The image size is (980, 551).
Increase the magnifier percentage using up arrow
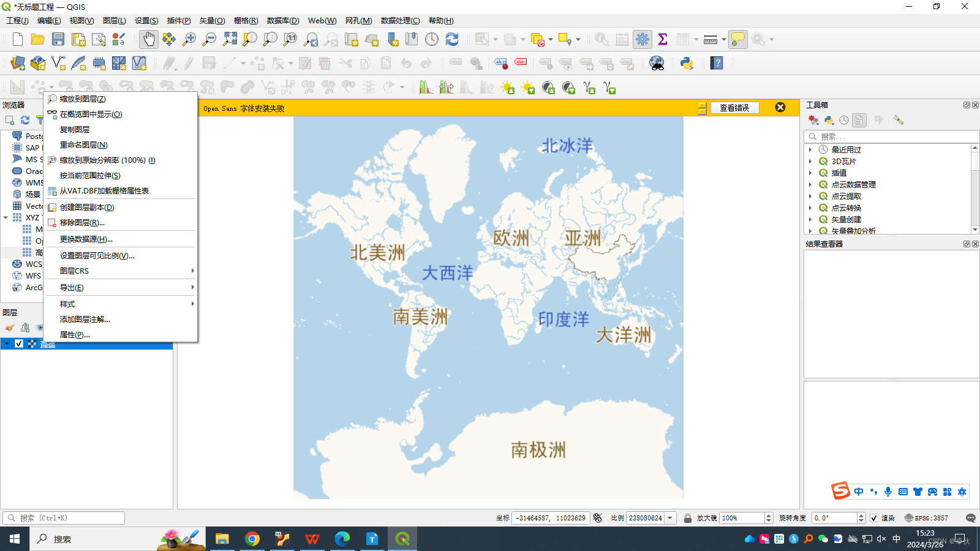[x=769, y=515]
